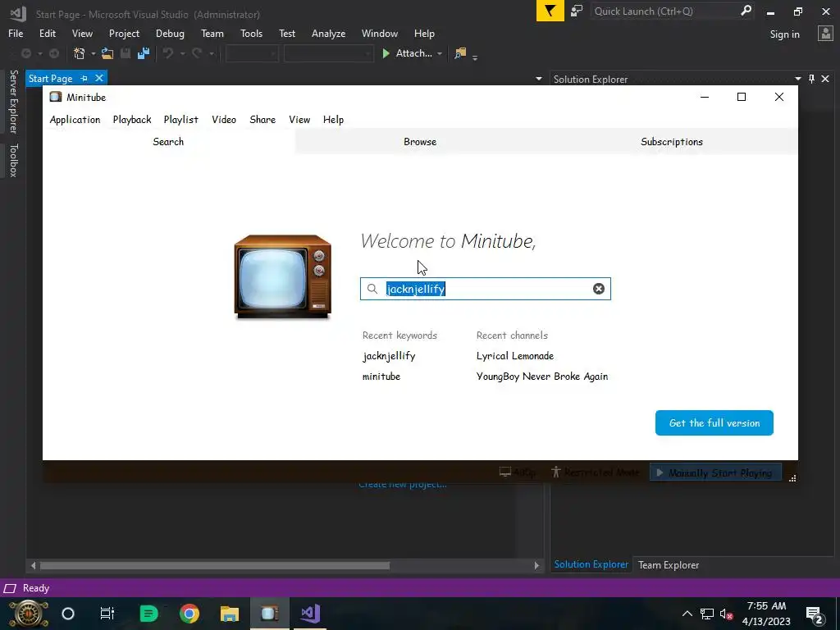Switch to Minitube taskbar icon

(x=269, y=614)
